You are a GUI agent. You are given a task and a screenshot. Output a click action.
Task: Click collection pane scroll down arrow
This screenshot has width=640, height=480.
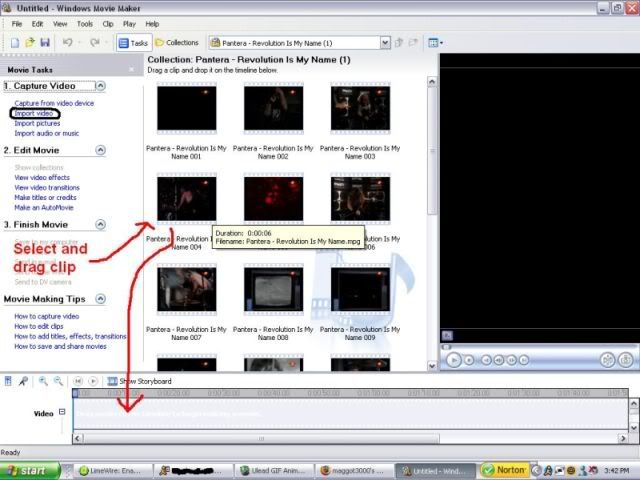tap(432, 366)
